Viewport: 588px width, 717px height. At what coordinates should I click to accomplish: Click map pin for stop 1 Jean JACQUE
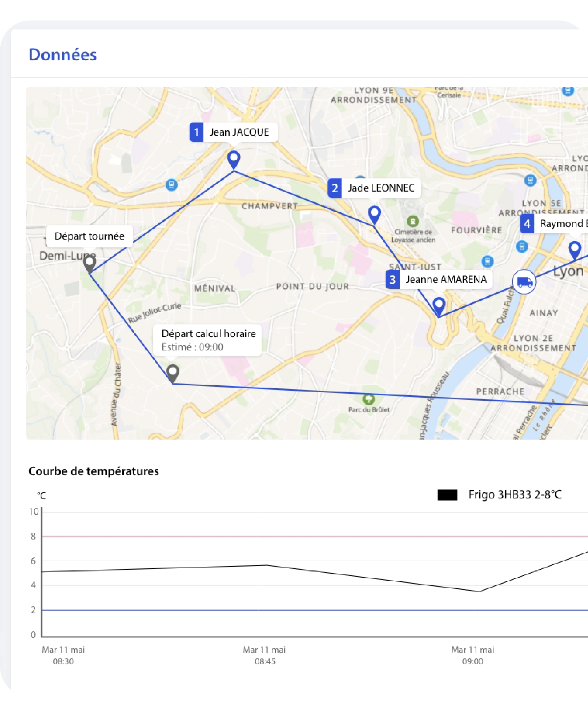(x=234, y=159)
